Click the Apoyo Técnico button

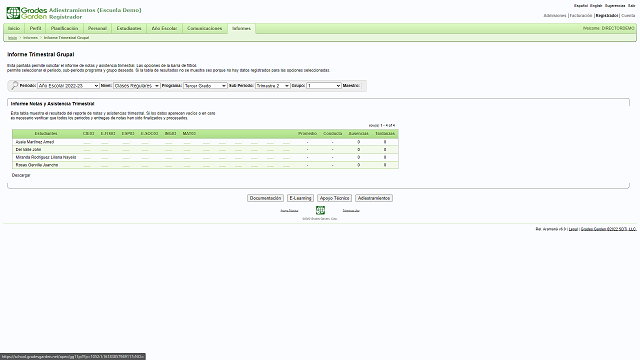(x=335, y=198)
